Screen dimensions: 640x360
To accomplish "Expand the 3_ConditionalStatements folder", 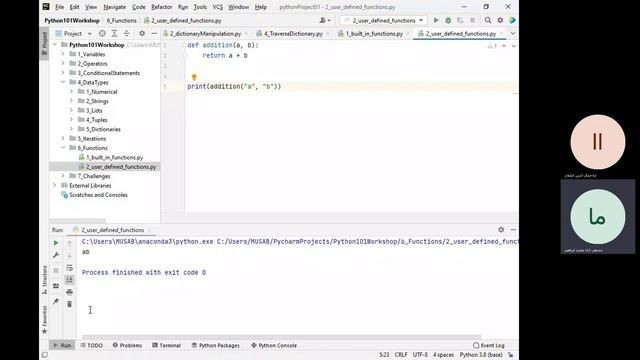I will click(63, 73).
